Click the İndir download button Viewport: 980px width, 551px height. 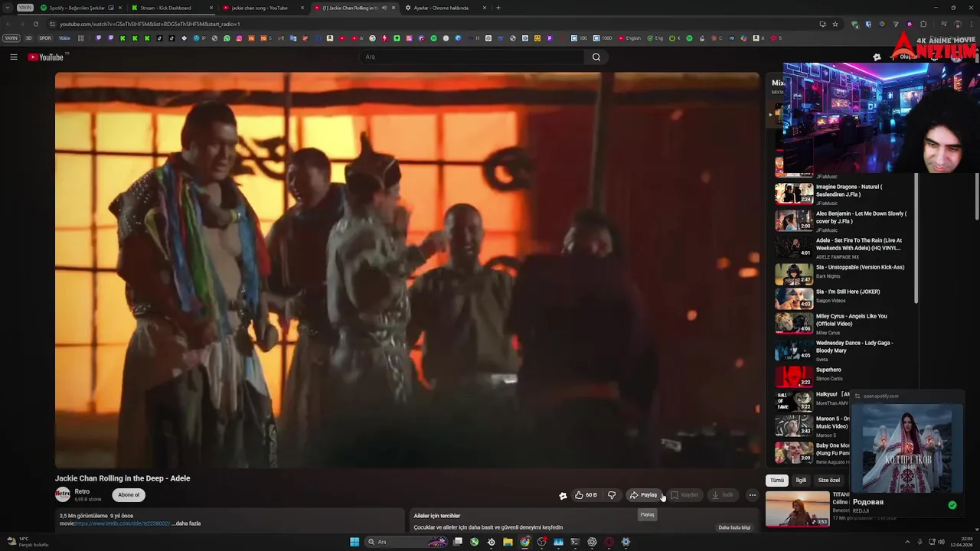coord(723,495)
